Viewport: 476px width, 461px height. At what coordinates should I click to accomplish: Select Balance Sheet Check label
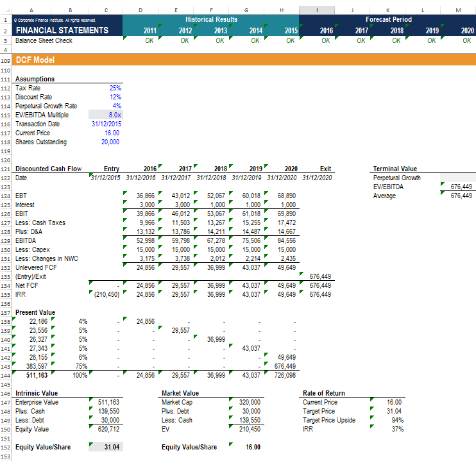pos(44,40)
